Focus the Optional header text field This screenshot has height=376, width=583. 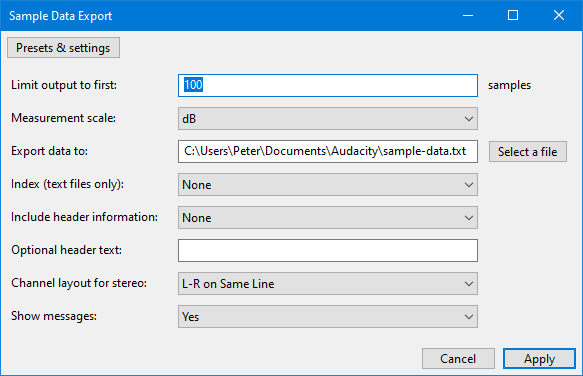click(x=328, y=250)
